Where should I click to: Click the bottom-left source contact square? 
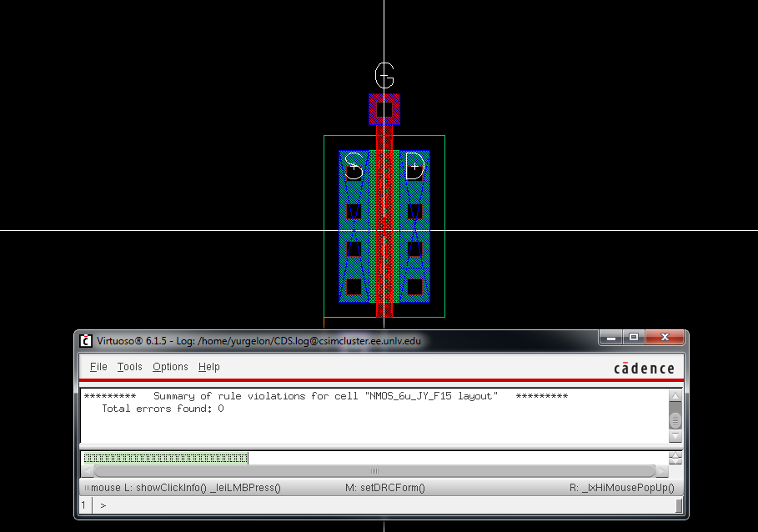coord(354,286)
